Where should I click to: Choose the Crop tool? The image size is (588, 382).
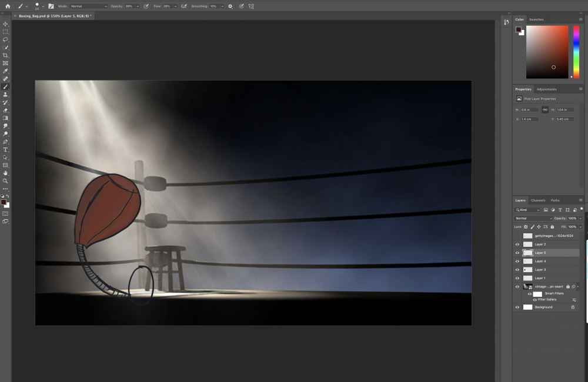[x=5, y=55]
